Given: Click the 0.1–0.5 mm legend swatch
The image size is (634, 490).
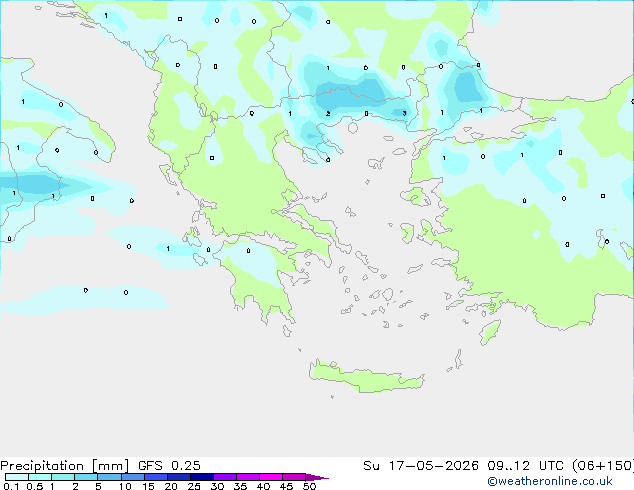Looking at the screenshot, I should 17,477.
